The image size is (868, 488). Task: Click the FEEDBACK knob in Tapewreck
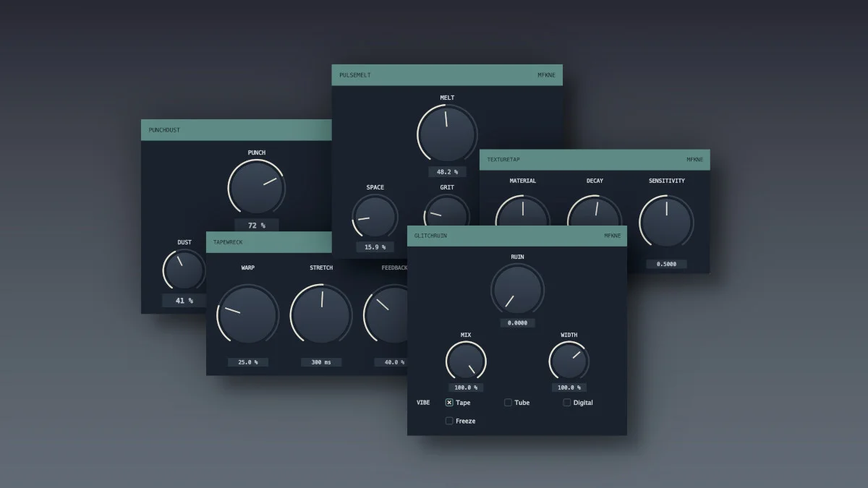pos(386,314)
